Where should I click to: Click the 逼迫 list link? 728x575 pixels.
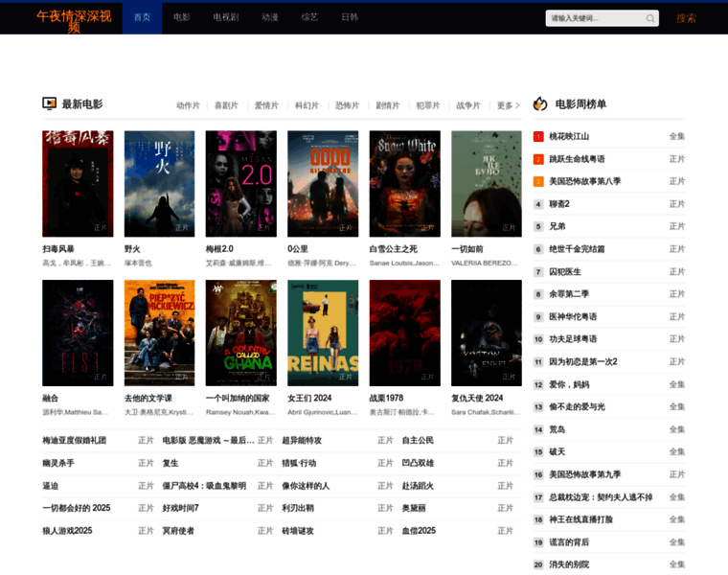coord(50,486)
